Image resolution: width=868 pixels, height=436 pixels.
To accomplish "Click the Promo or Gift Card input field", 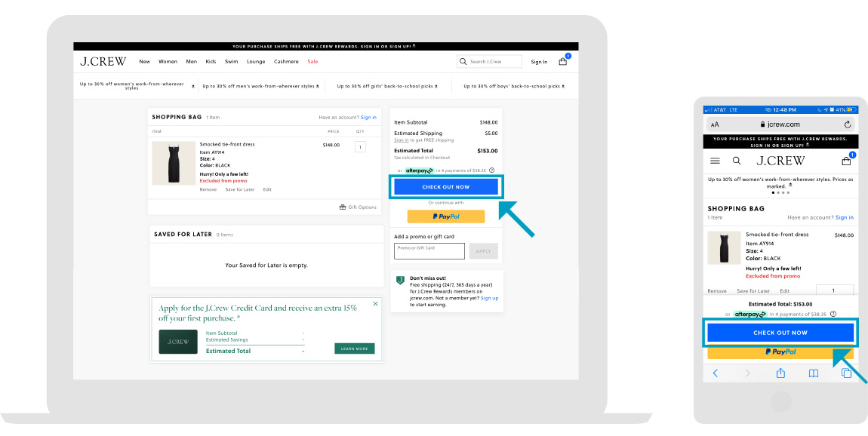I will point(429,251).
